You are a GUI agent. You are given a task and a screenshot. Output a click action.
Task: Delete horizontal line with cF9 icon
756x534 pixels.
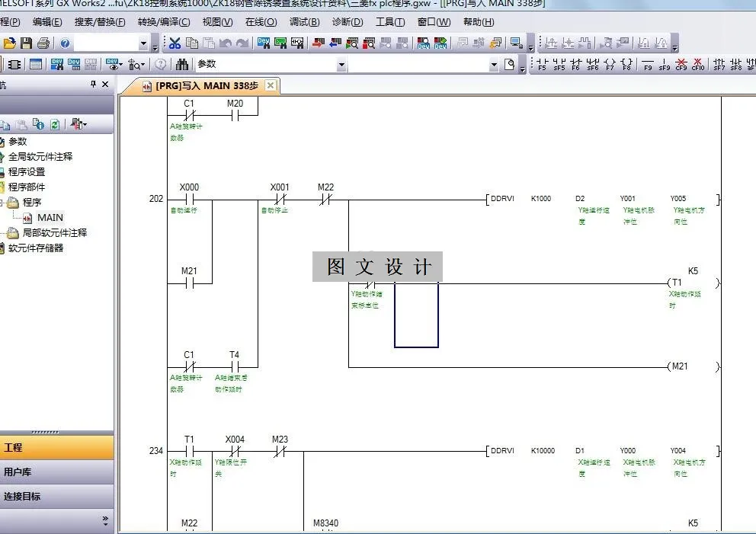click(x=681, y=64)
